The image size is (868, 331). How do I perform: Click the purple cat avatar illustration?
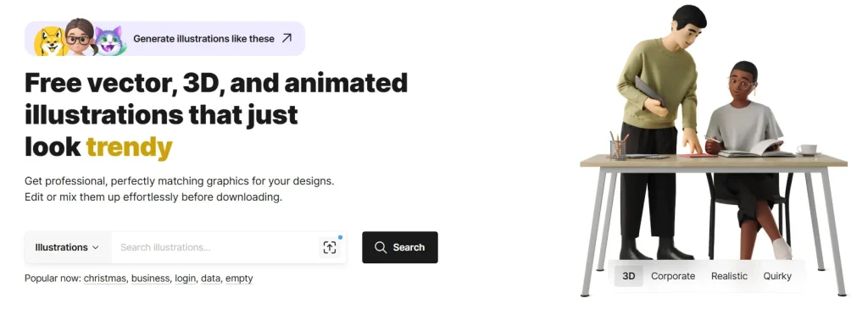point(109,41)
